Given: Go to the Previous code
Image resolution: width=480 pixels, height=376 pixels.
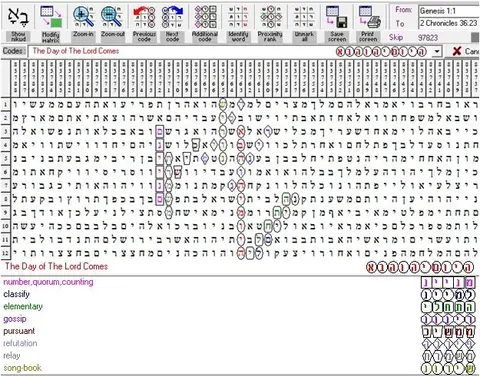Looking at the screenshot, I should click(x=144, y=23).
